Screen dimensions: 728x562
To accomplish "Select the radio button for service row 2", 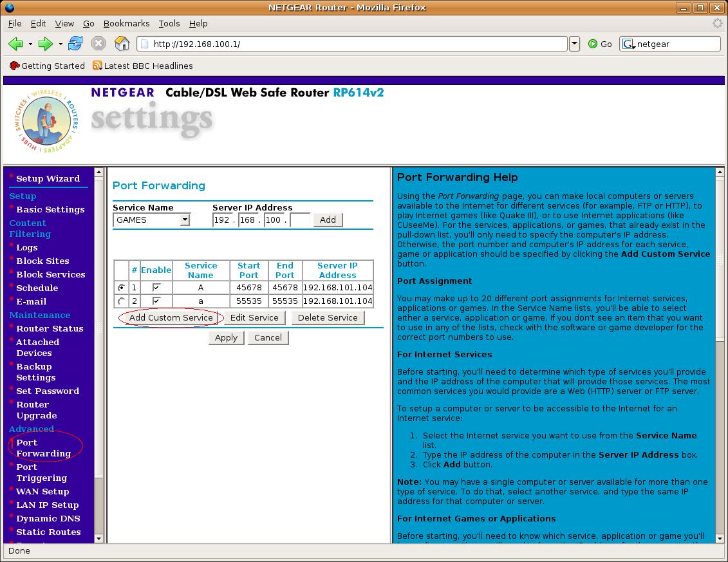I will (122, 301).
